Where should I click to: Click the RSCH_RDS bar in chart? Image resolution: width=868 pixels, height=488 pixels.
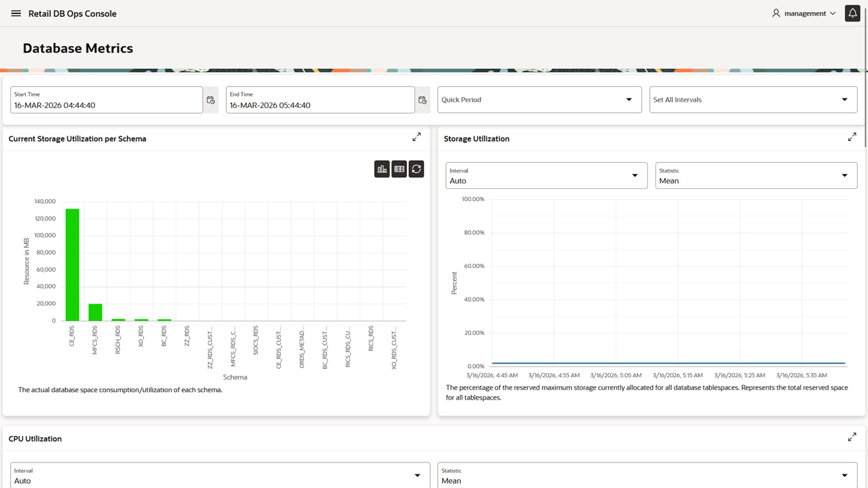tap(118, 320)
